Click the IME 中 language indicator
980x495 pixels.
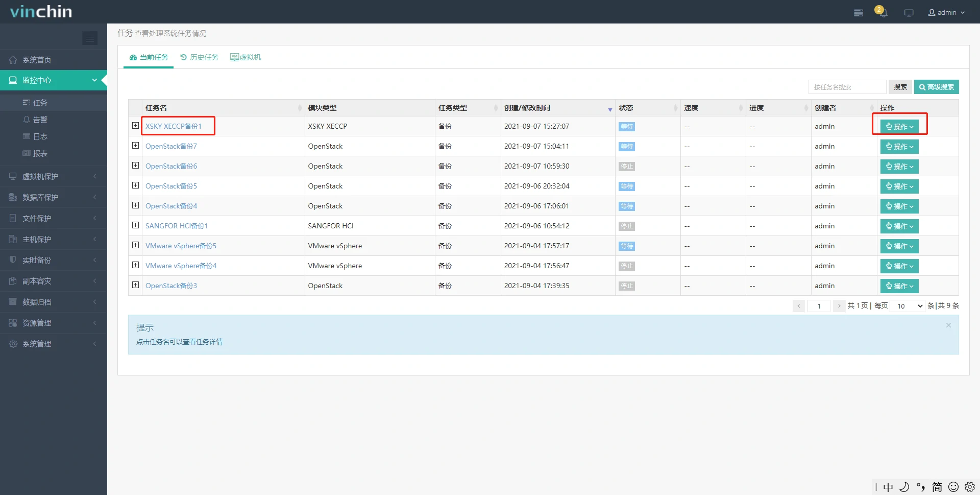pyautogui.click(x=888, y=487)
